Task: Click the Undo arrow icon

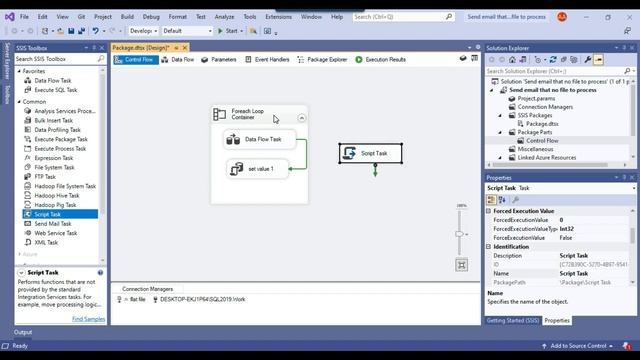Action: pos(96,31)
